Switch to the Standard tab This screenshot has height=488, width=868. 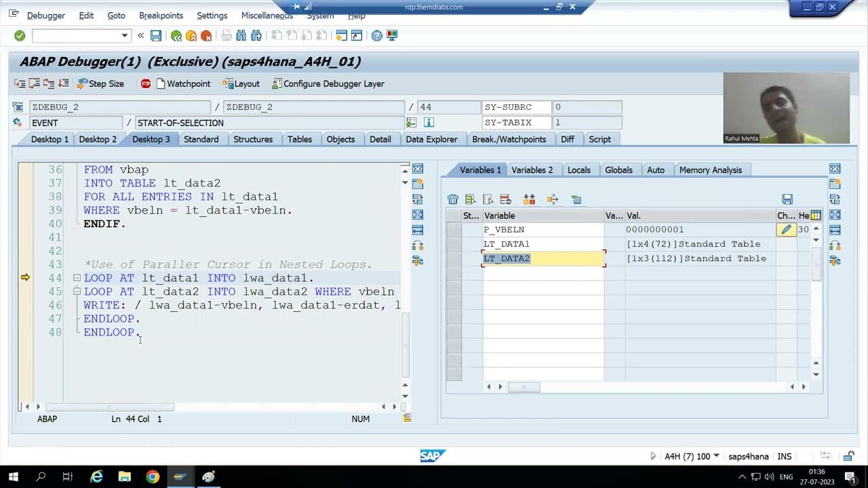201,139
